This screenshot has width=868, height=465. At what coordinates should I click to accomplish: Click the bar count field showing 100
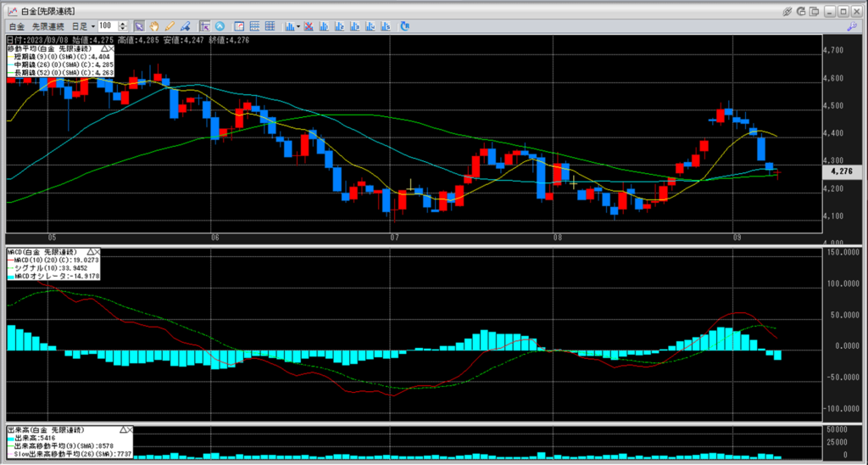click(108, 26)
